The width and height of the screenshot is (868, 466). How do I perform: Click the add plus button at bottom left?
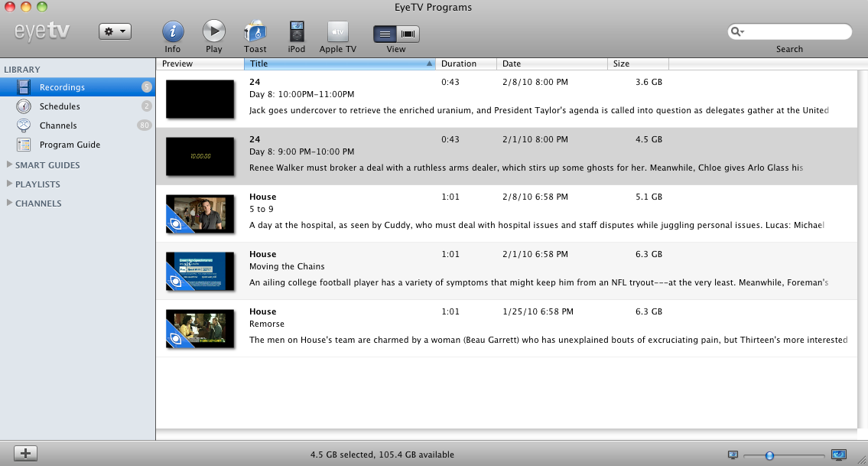[25, 453]
